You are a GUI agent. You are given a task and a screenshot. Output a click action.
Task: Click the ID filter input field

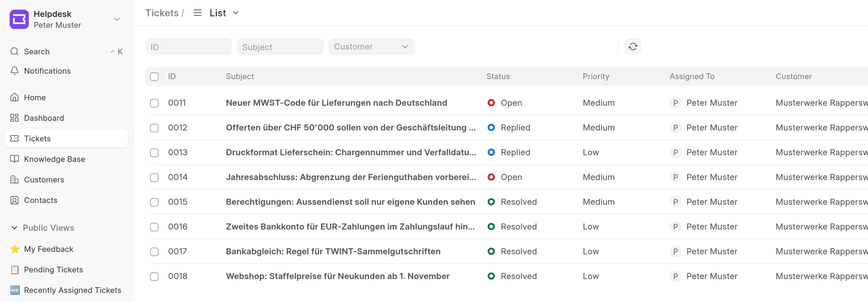point(189,47)
